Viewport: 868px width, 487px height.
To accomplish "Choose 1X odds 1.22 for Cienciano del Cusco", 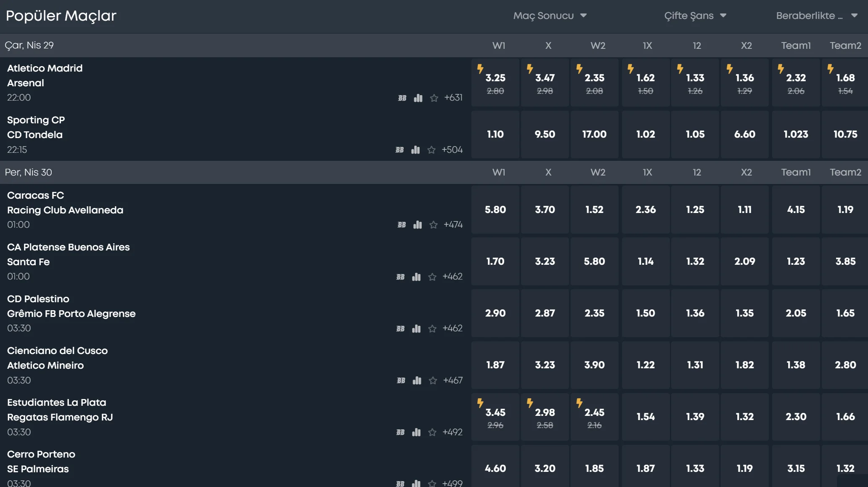I will 646,365.
